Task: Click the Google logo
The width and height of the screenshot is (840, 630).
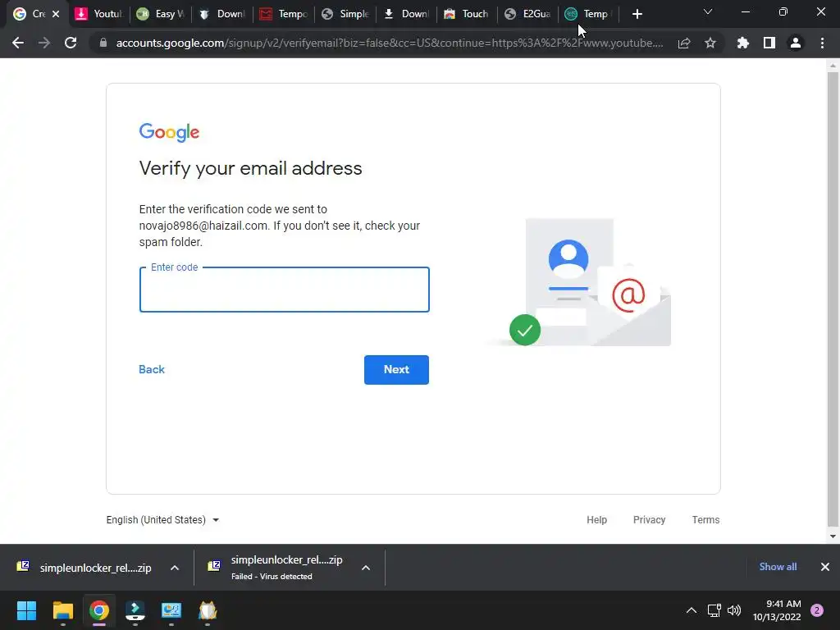Action: (x=169, y=132)
